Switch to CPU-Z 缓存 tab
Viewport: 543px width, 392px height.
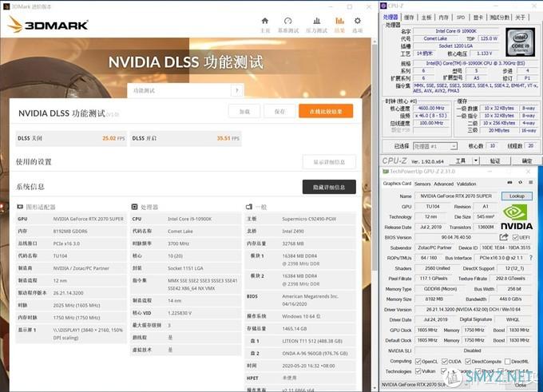(409, 18)
